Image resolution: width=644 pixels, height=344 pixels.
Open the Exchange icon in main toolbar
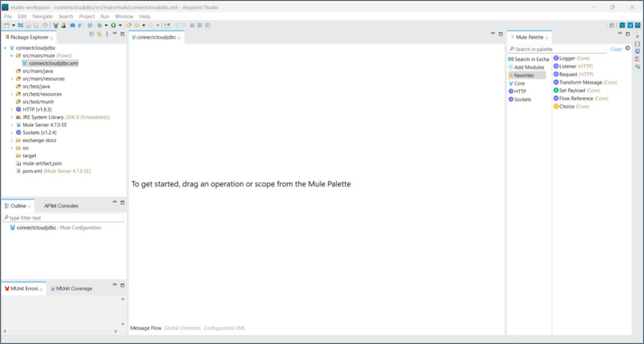point(20,25)
